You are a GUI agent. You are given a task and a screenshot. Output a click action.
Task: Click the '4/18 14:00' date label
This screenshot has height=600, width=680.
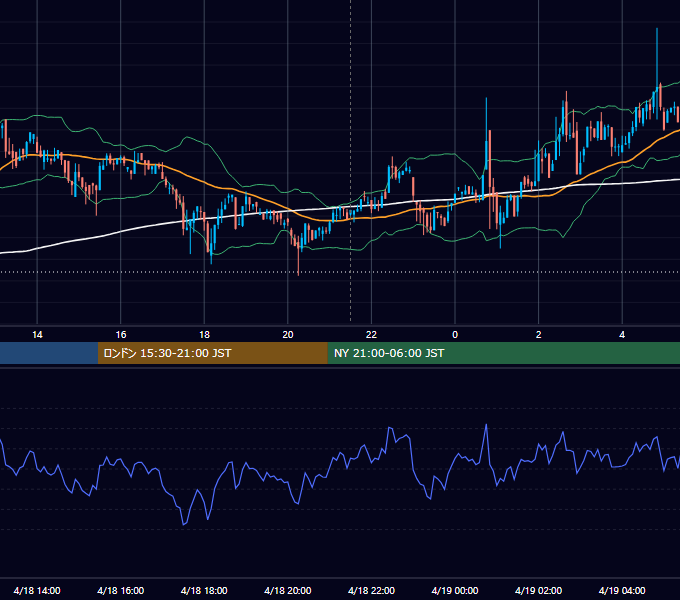pyautogui.click(x=37, y=590)
